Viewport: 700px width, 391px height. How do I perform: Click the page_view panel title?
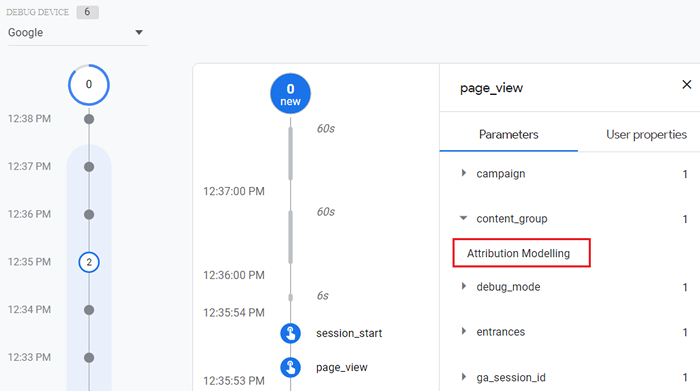(492, 88)
